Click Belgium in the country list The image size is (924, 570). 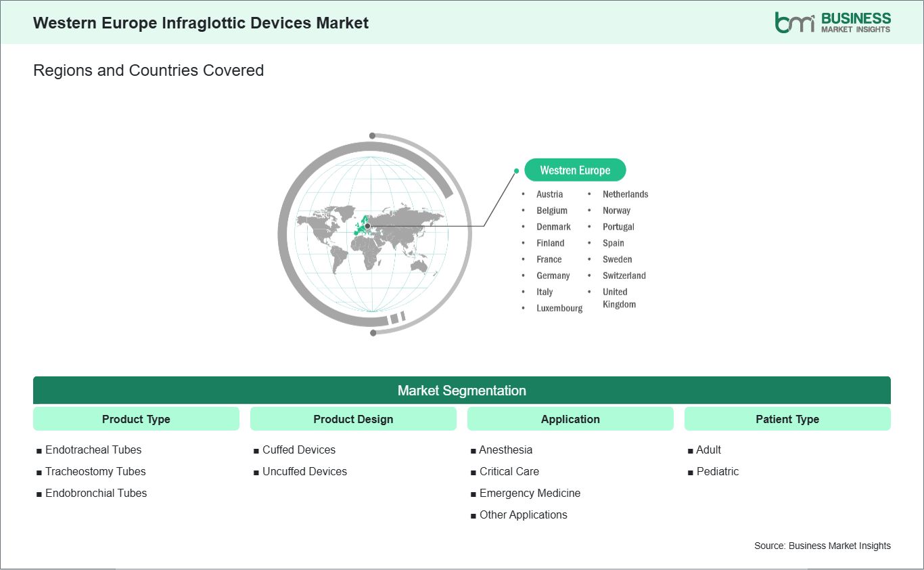[552, 211]
